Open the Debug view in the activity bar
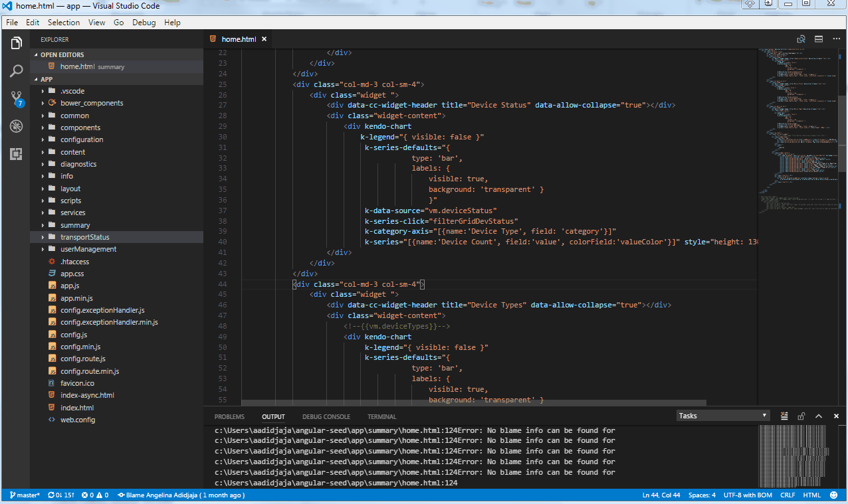848x504 pixels. (x=16, y=126)
